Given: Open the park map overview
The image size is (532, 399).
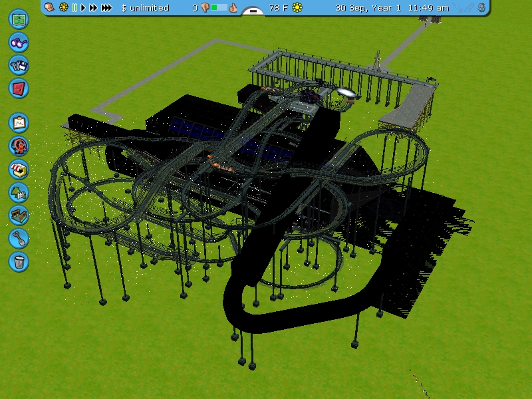Looking at the screenshot, I should pyautogui.click(x=19, y=19).
